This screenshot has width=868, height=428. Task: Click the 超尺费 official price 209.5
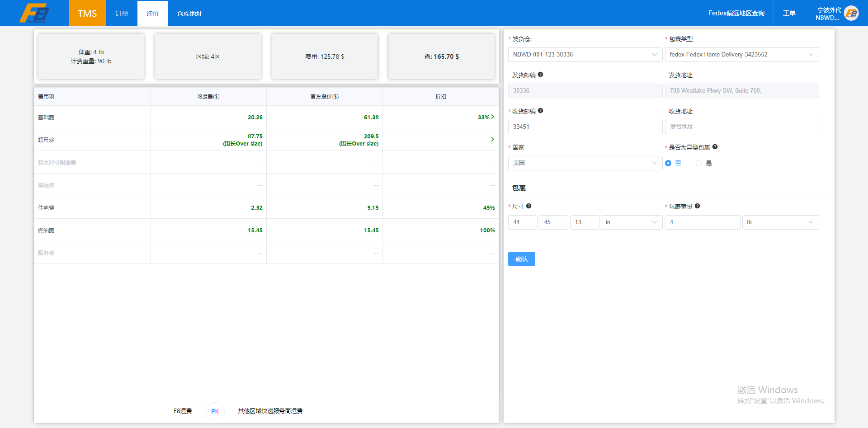pos(371,136)
